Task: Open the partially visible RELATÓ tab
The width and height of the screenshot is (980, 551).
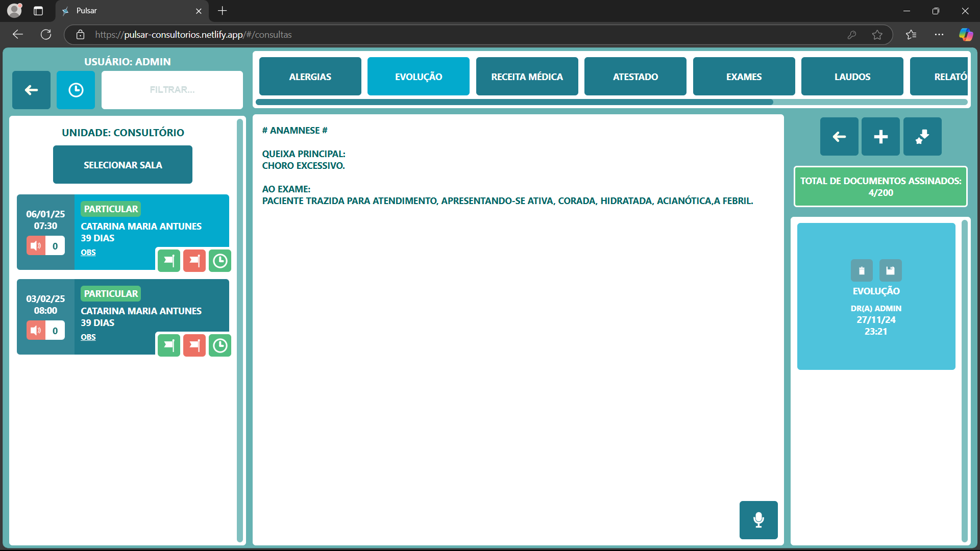Action: (939, 77)
